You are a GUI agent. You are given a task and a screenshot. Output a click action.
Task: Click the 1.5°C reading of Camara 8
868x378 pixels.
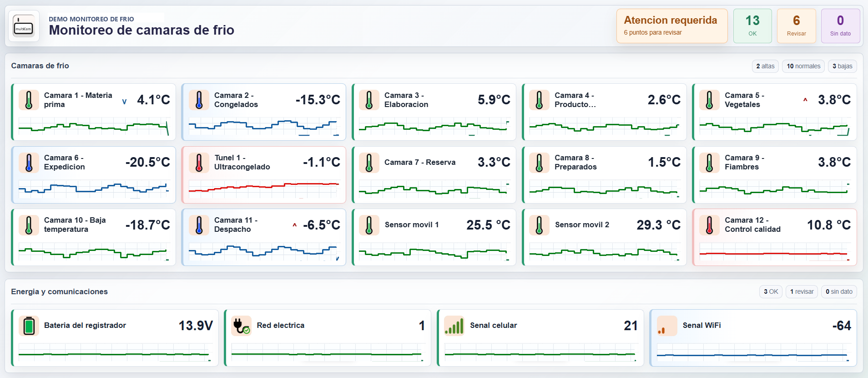tap(664, 162)
